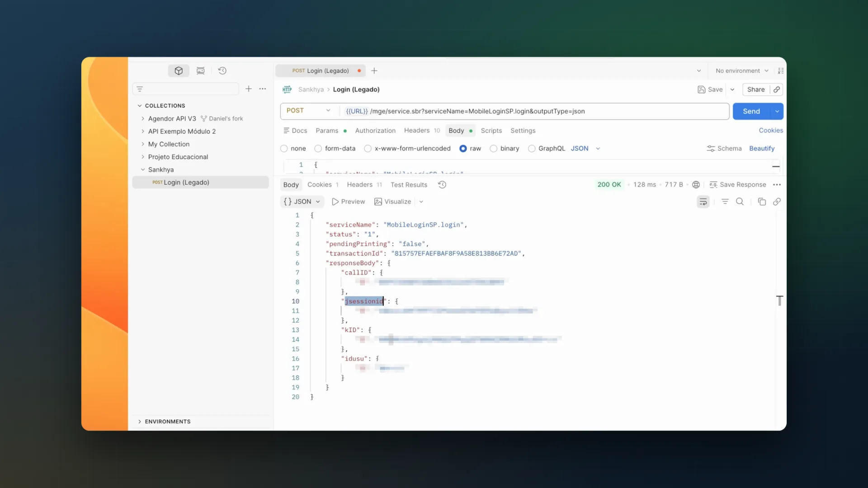Open the request Headers tab
This screenshot has height=488, width=868.
point(422,131)
